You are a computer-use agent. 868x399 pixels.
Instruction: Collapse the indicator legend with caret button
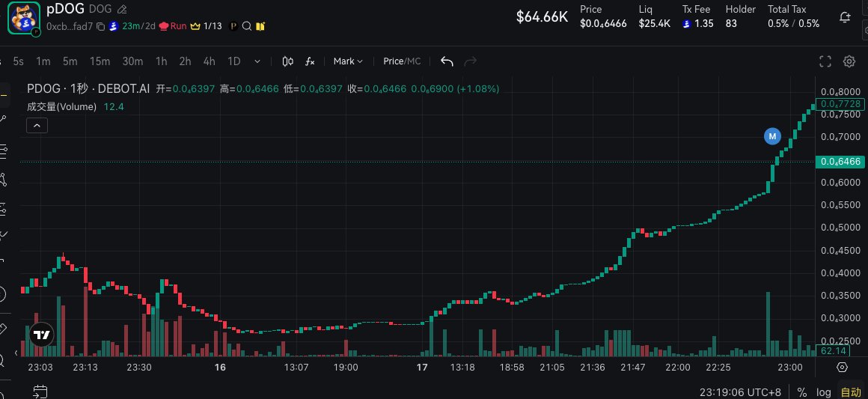[37, 126]
